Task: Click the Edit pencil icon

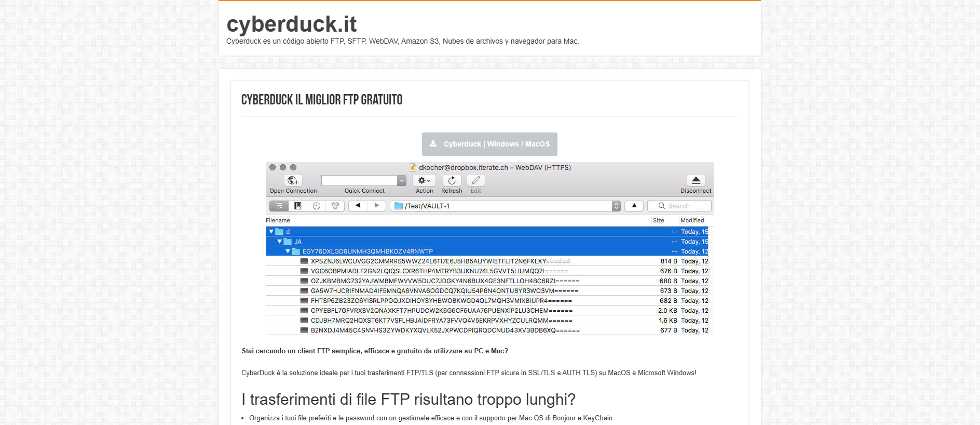Action: pos(475,180)
